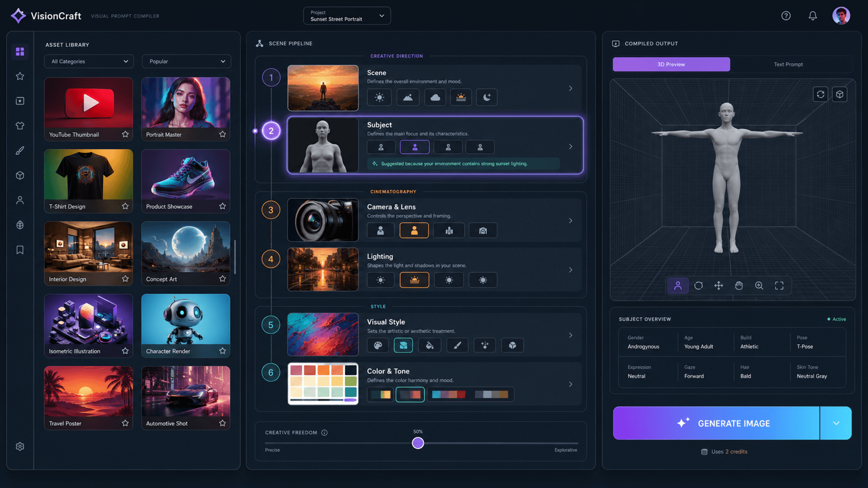
Task: Open the person icon in left sidebar
Action: point(20,200)
